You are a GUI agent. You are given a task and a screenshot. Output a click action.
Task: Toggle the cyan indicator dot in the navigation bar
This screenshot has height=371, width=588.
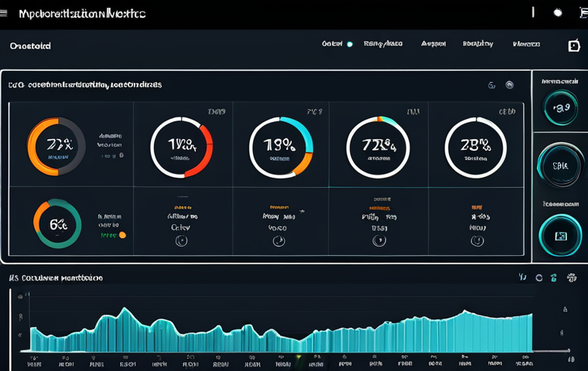[x=350, y=45]
